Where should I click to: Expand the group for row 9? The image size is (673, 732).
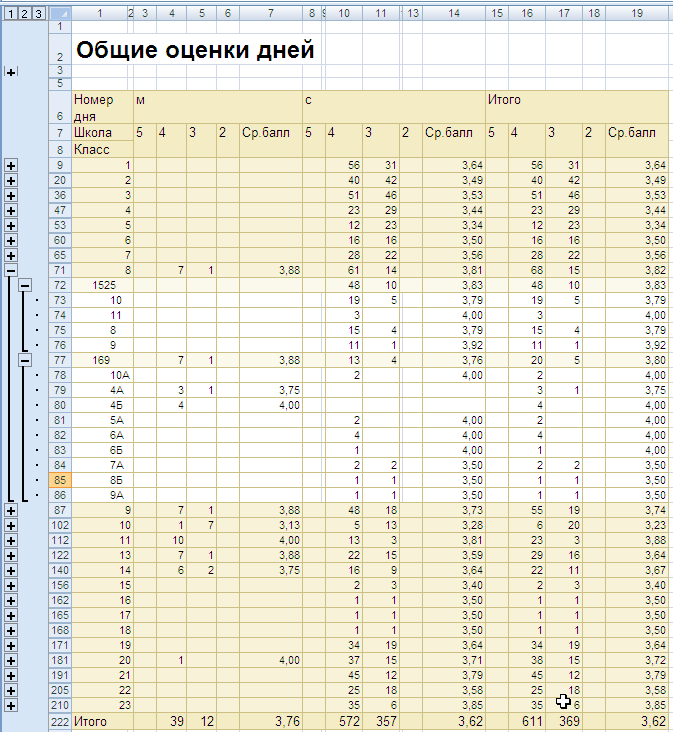pyautogui.click(x=11, y=166)
